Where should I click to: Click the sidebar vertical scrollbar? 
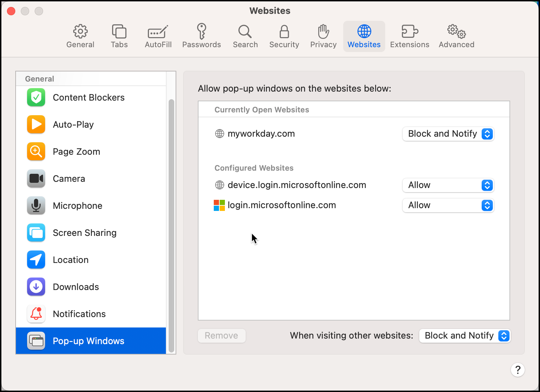pyautogui.click(x=171, y=225)
